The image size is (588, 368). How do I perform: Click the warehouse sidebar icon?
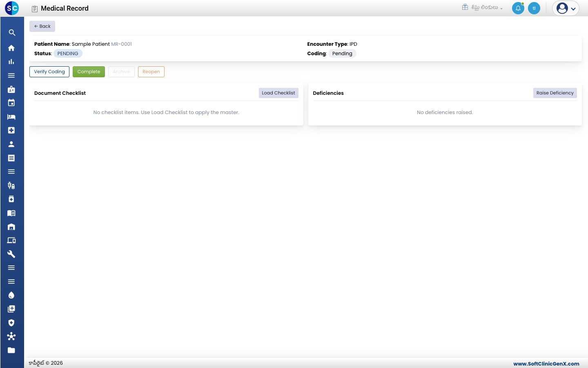[x=11, y=227]
